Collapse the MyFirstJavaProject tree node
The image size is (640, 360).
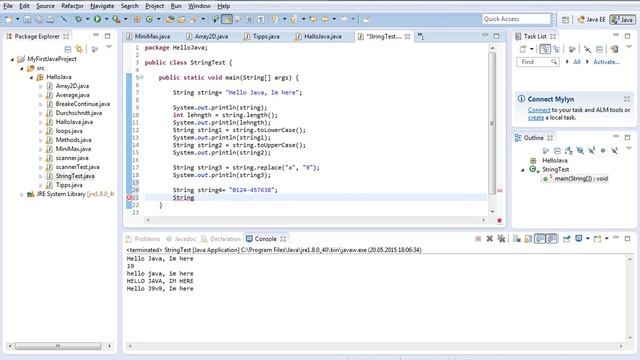(12, 59)
